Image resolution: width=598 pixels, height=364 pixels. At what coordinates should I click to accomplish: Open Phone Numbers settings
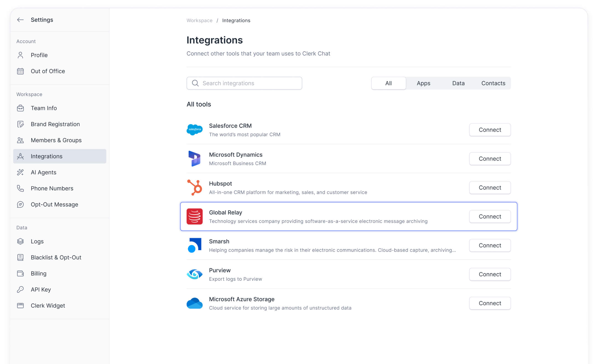pyautogui.click(x=60, y=188)
